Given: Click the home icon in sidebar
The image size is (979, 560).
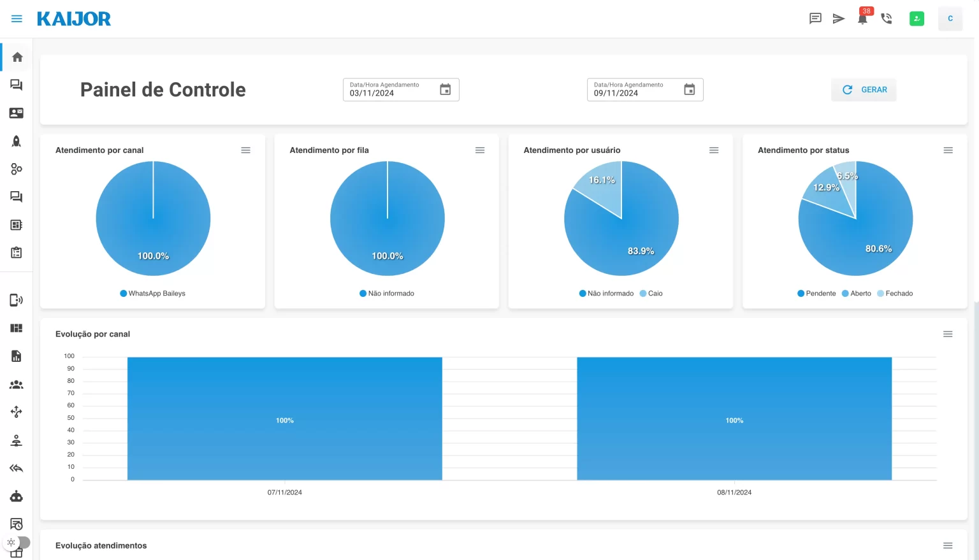Looking at the screenshot, I should click(x=17, y=57).
